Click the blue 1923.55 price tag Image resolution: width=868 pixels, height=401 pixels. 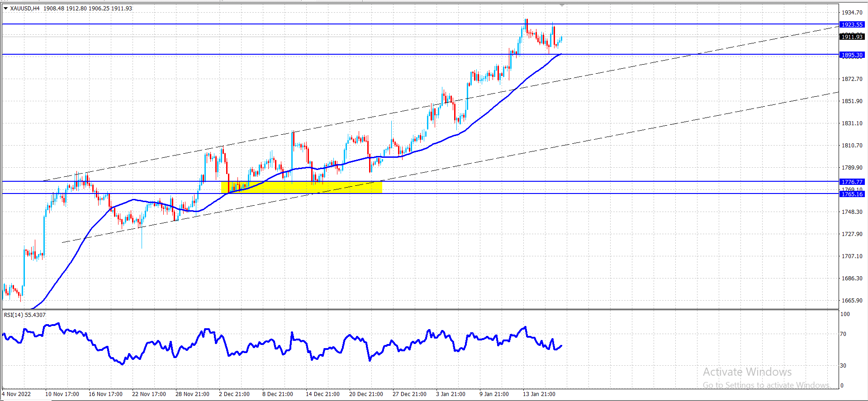pos(852,24)
